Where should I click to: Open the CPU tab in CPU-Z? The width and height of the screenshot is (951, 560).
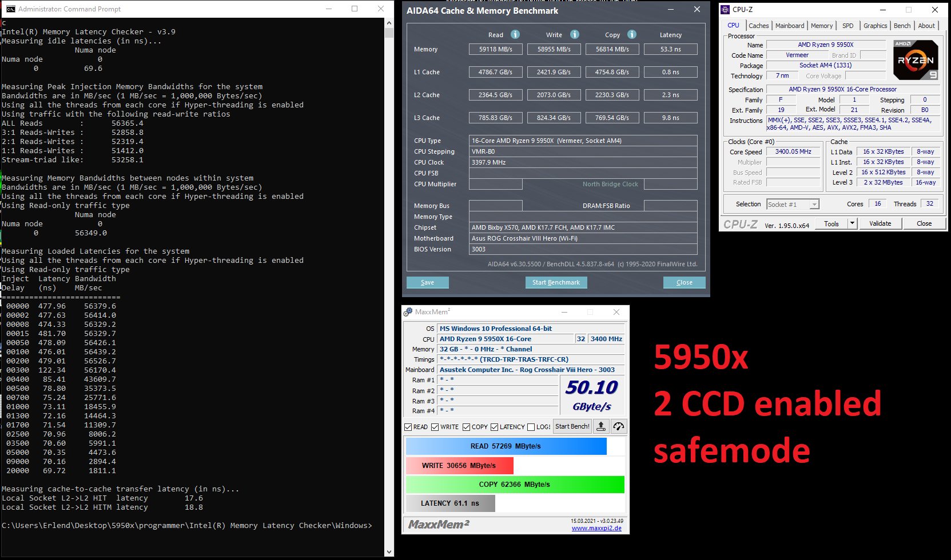click(x=733, y=25)
